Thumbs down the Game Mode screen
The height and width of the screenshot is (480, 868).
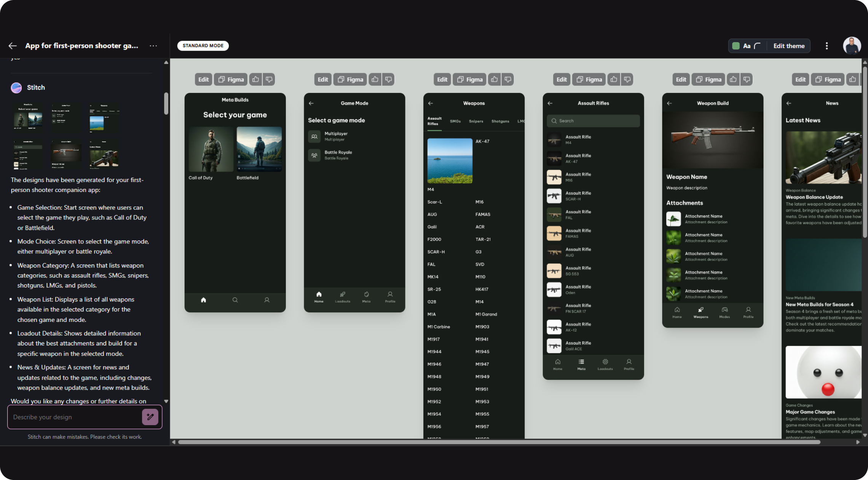[388, 79]
